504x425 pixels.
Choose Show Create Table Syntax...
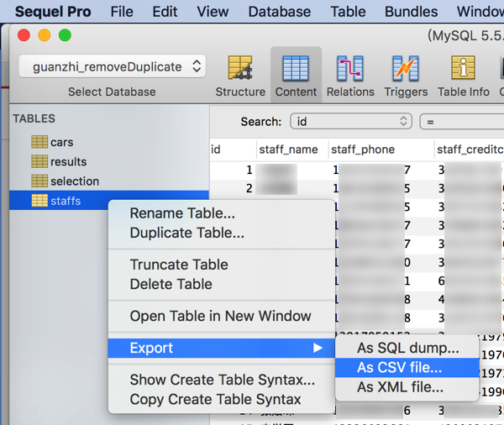point(221,380)
